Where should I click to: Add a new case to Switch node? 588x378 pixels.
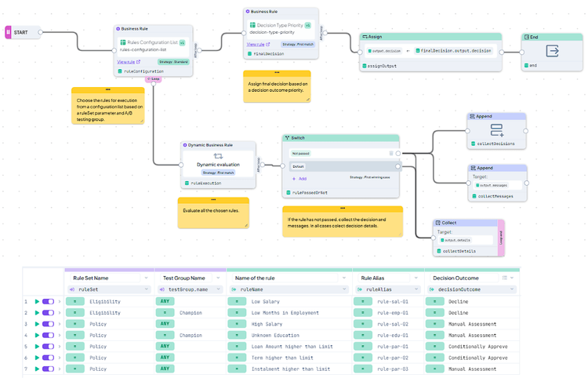click(299, 179)
